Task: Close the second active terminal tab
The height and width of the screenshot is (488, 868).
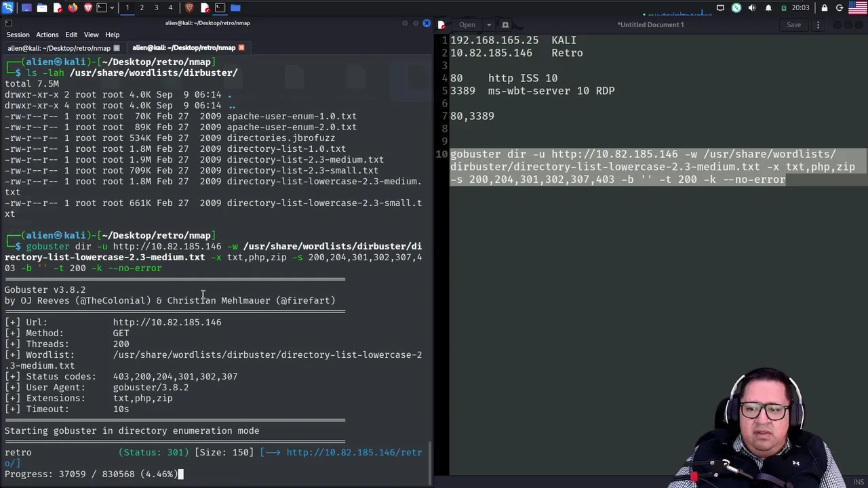Action: pyautogui.click(x=241, y=48)
